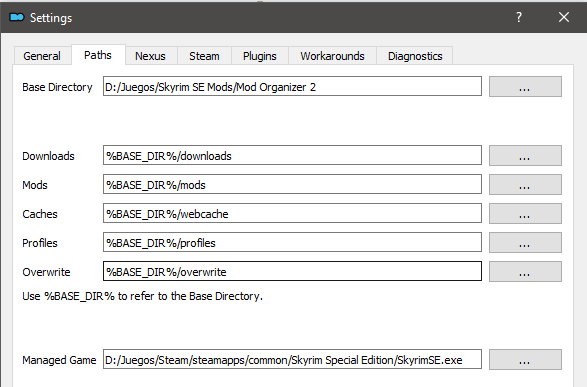
Task: Open the Nexus tab
Action: click(150, 56)
